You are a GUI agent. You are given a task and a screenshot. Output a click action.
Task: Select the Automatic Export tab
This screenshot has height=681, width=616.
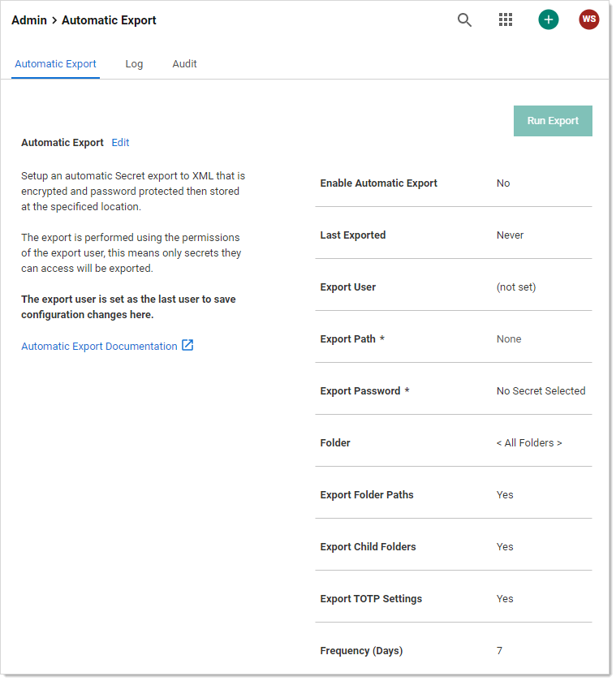point(55,64)
